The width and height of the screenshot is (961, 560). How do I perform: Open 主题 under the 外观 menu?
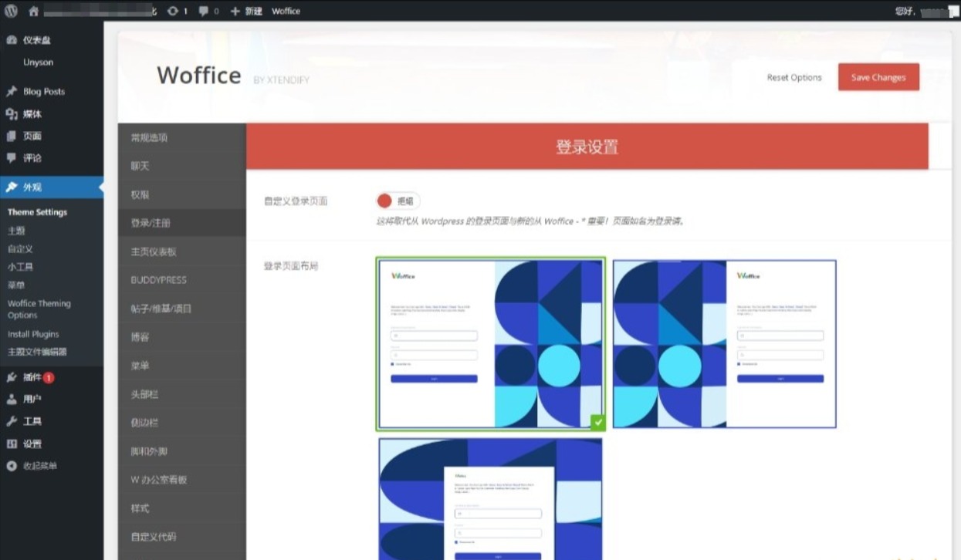click(x=16, y=231)
